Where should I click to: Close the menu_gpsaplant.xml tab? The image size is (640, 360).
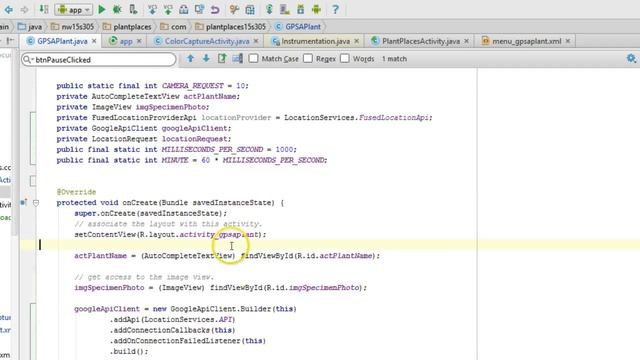[x=567, y=41]
